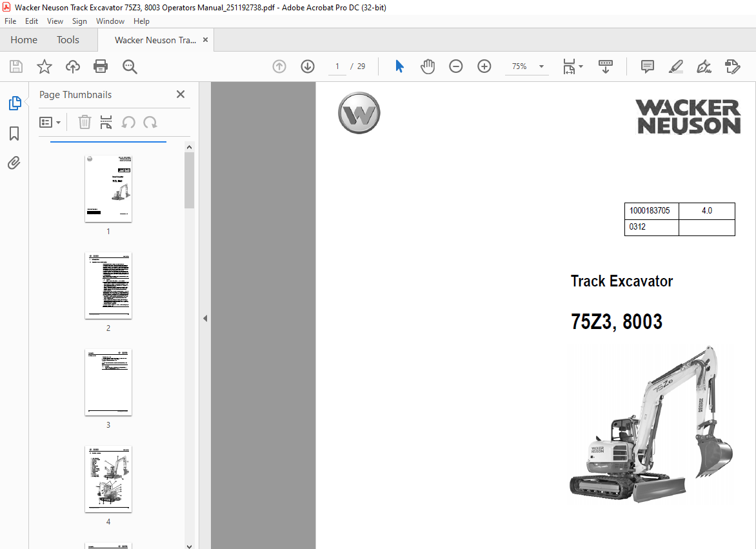The image size is (756, 549).
Task: Print the document using printer icon
Action: click(101, 66)
